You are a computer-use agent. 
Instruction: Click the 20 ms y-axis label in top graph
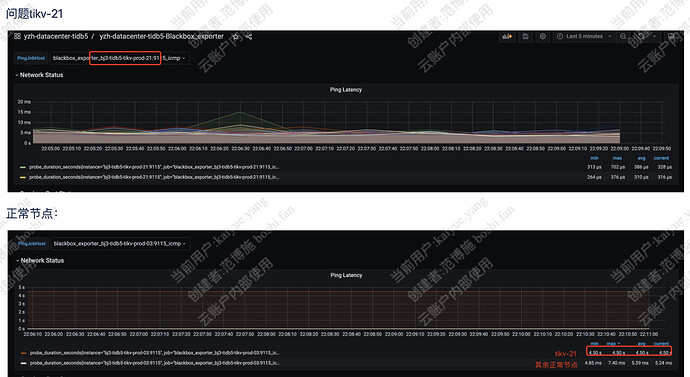coord(24,102)
